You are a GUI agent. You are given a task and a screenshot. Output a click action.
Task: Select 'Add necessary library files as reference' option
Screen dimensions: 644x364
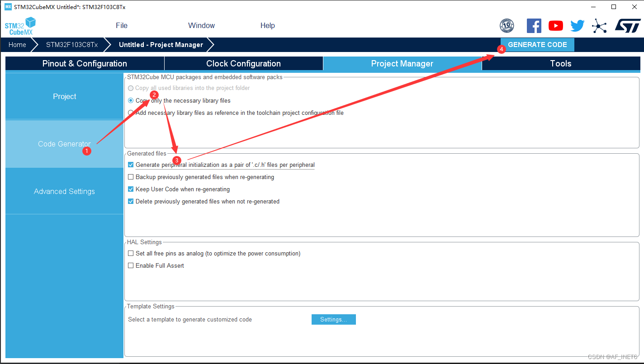(x=131, y=113)
